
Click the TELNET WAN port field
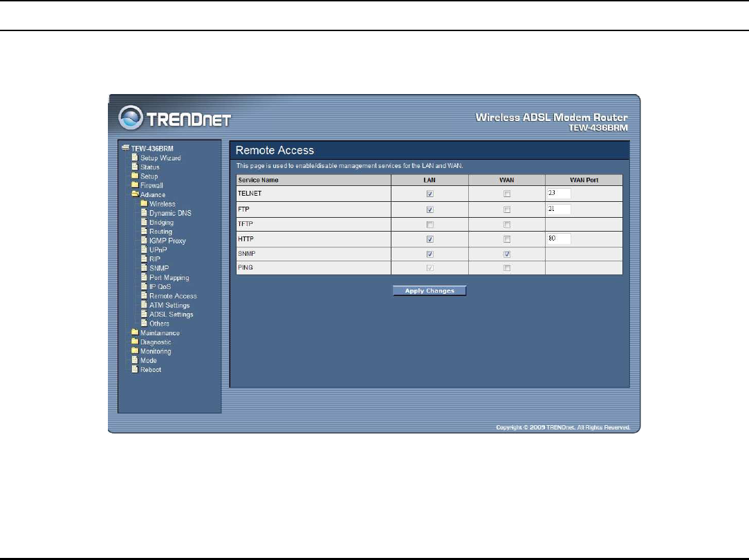pyautogui.click(x=559, y=194)
